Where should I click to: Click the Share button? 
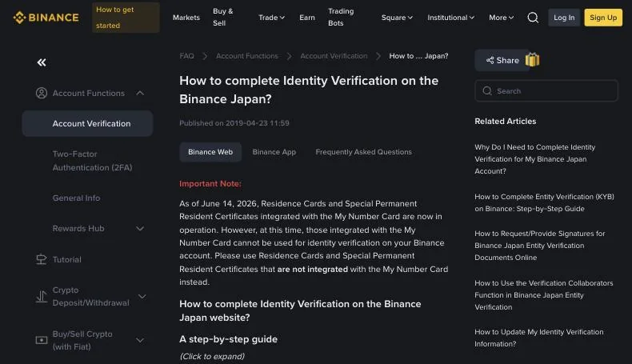click(x=502, y=61)
